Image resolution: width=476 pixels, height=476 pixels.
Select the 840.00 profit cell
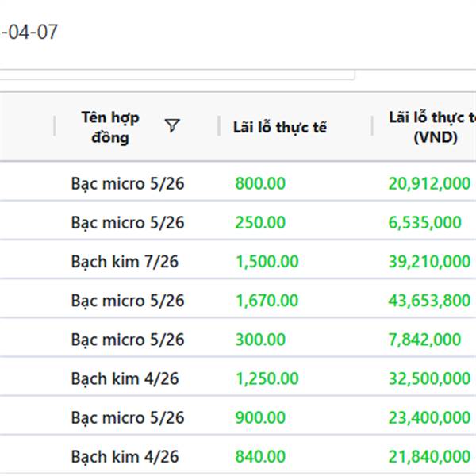(259, 456)
